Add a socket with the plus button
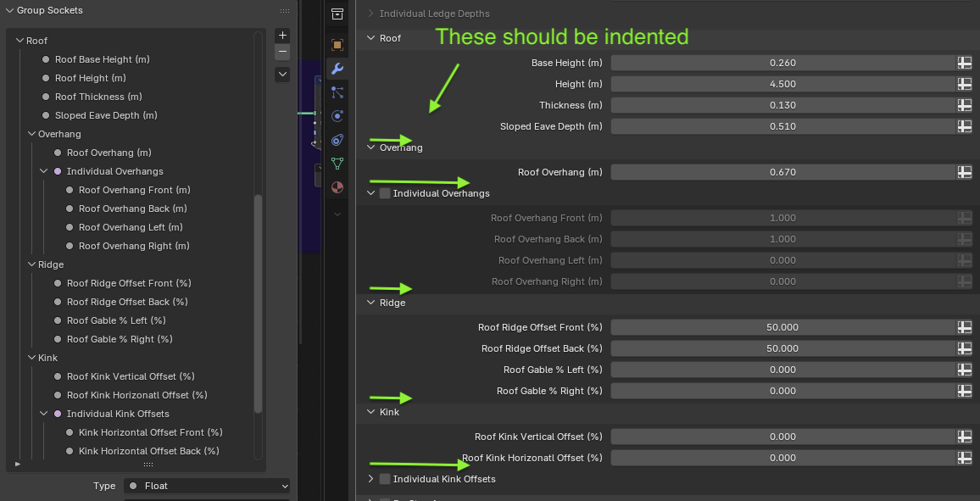The image size is (980, 501). (282, 36)
